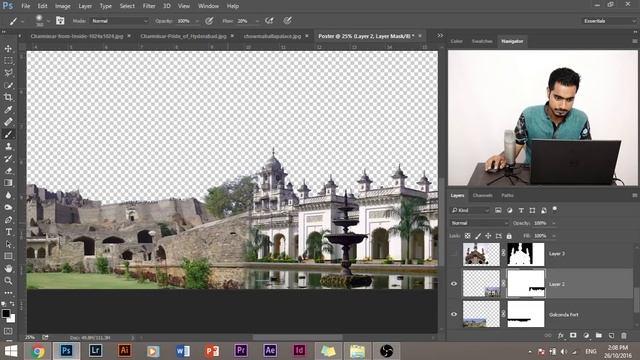Open the layer style fx menu
640x360 pixels.
pos(561,336)
